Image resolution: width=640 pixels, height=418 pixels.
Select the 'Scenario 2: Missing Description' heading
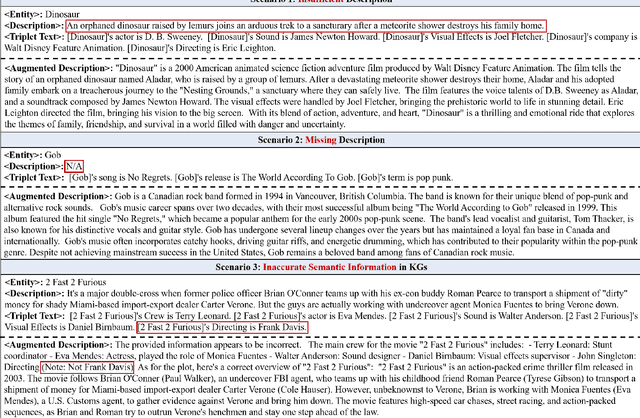click(x=320, y=139)
